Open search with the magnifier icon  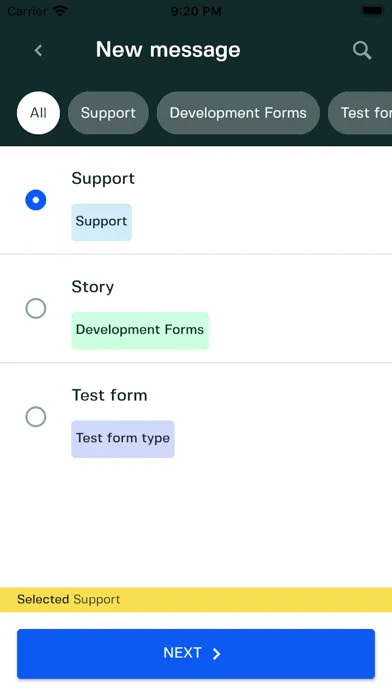[x=362, y=50]
